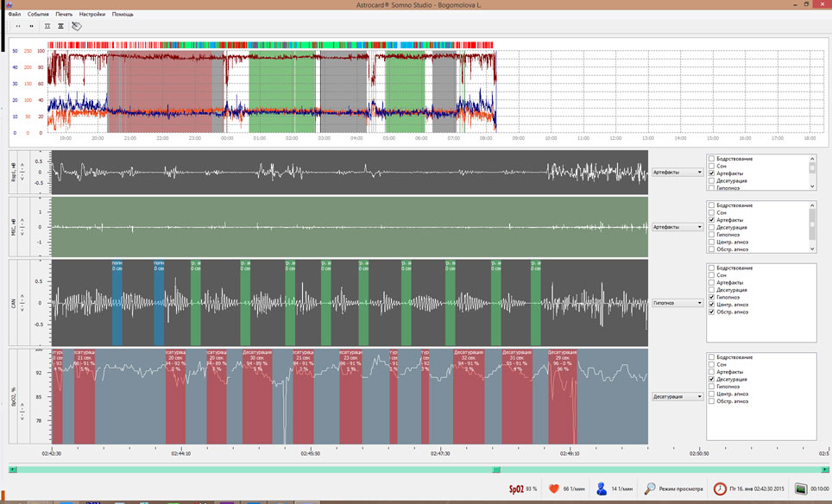
Task: Enable Бодрствование checkbox in the top channel list
Action: tap(711, 159)
